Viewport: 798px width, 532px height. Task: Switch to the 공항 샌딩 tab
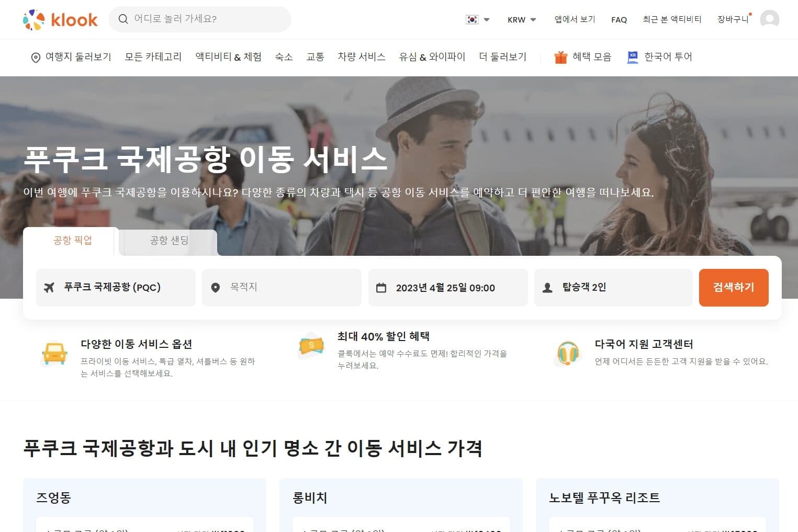pyautogui.click(x=168, y=241)
